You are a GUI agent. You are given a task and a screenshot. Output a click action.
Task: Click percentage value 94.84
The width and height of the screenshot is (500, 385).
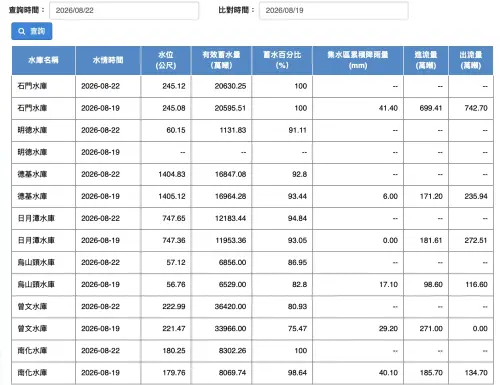297,218
